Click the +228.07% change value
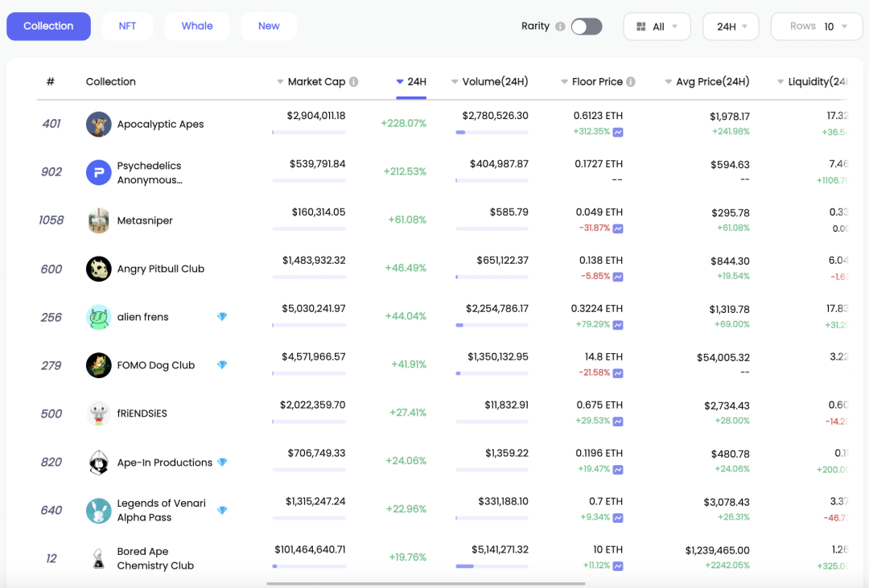The height and width of the screenshot is (588, 869). click(403, 124)
